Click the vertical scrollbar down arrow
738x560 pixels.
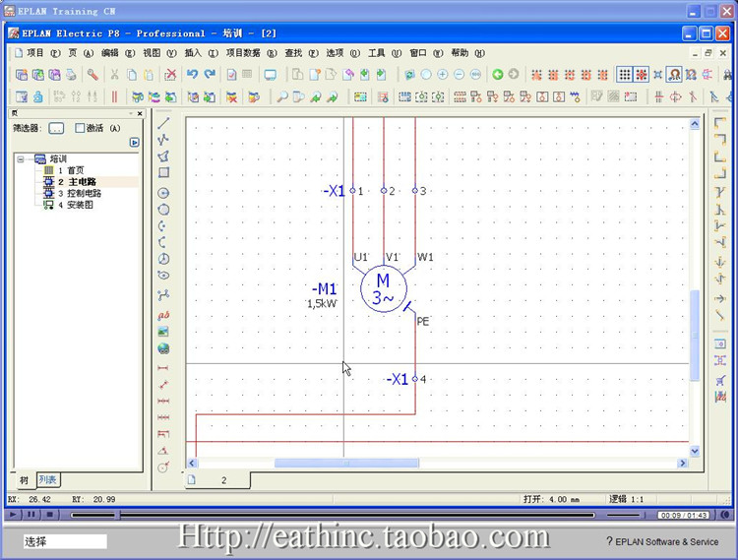[x=695, y=451]
